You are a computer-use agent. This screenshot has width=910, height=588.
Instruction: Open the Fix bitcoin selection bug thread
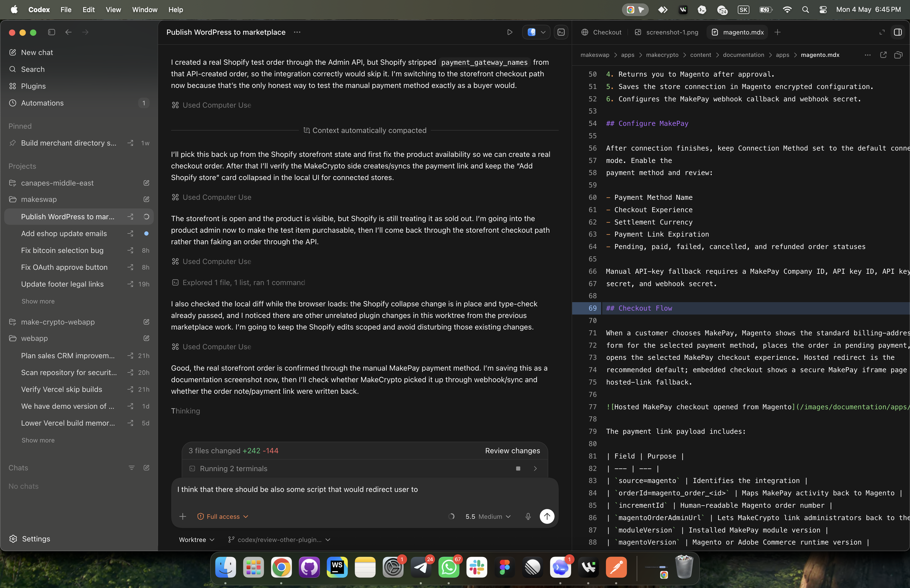(79, 250)
